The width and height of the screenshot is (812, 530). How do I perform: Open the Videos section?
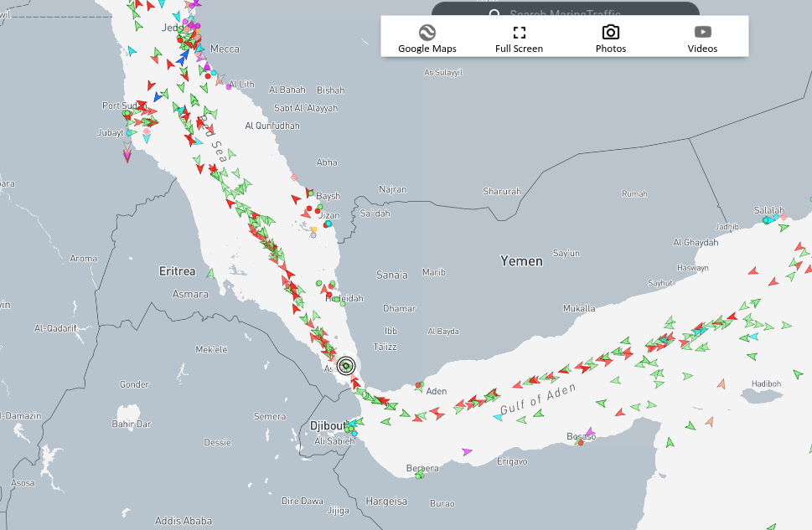tap(702, 39)
